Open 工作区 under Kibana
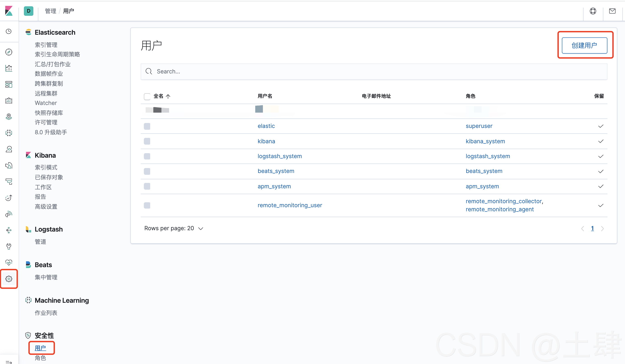625x364 pixels. (43, 187)
